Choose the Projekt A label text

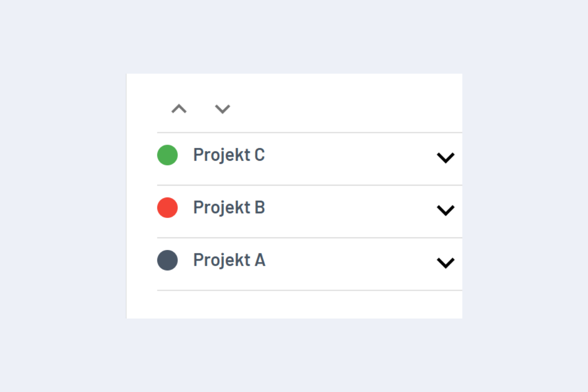[x=229, y=260]
